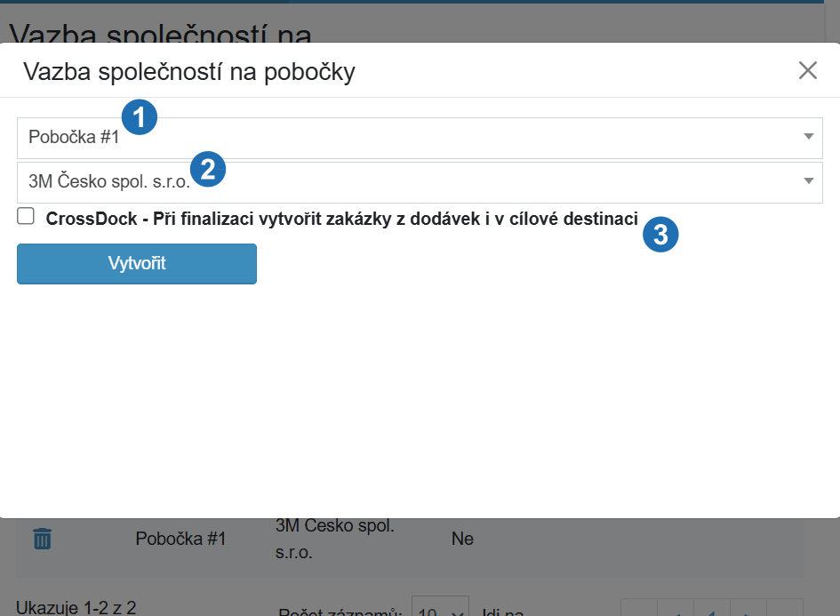Click arrow of the Pobočka #1 select box
The image size is (840, 616).
pos(808,137)
